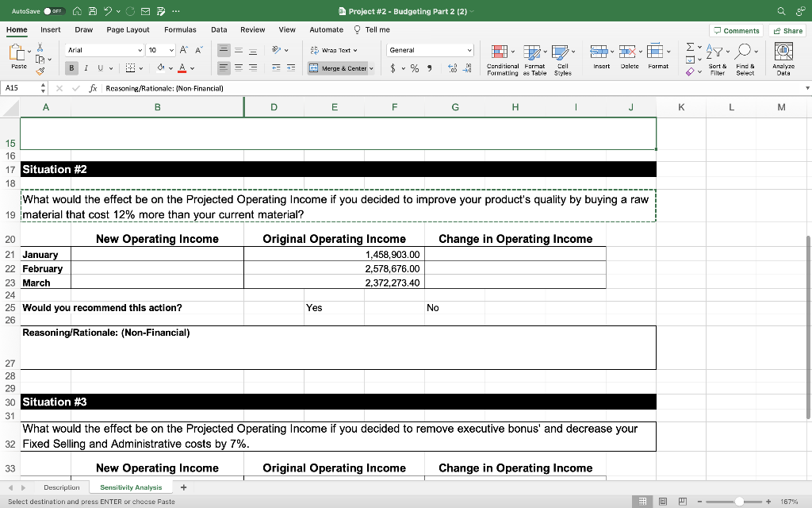Click the Analyze Data icon
Viewport: 812px width, 508px height.
click(x=784, y=57)
